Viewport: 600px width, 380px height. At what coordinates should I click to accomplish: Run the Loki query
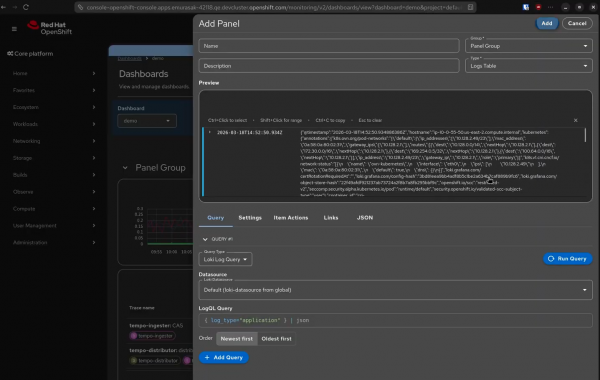click(x=567, y=259)
